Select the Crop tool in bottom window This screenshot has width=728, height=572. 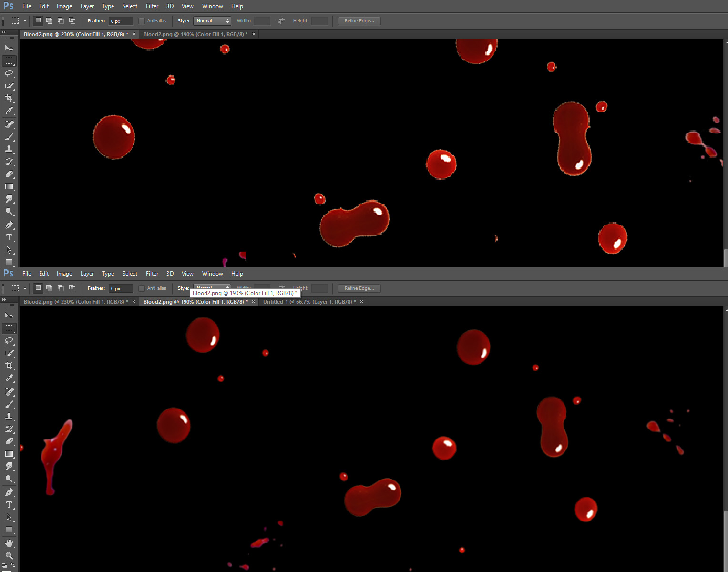pos(9,365)
